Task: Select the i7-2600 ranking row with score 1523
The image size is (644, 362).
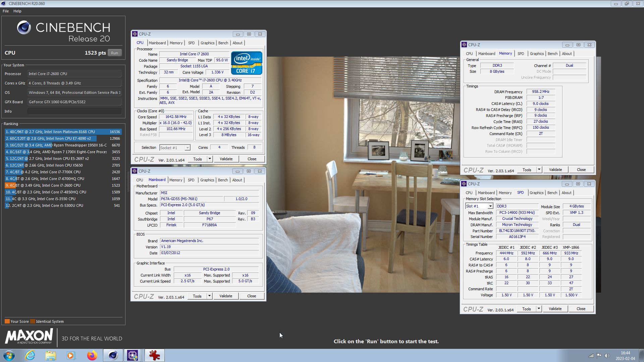Action: click(x=63, y=185)
